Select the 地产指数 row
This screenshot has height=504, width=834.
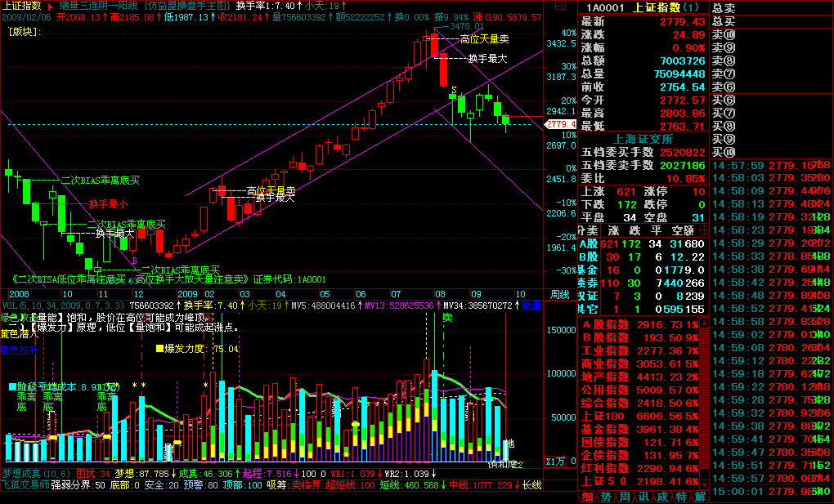(640, 377)
